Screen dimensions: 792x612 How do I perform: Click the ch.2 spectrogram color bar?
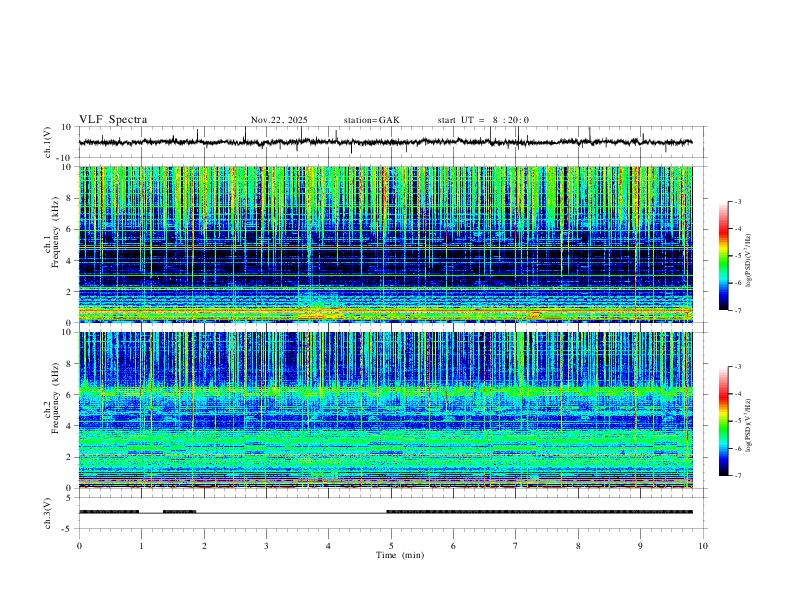point(723,421)
